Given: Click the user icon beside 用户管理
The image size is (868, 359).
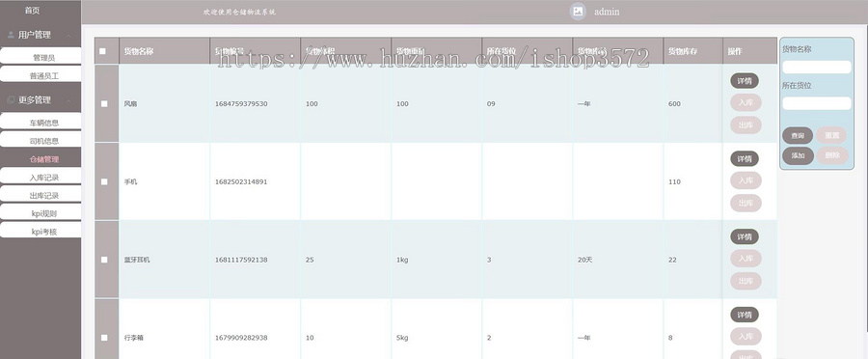Looking at the screenshot, I should coord(11,35).
